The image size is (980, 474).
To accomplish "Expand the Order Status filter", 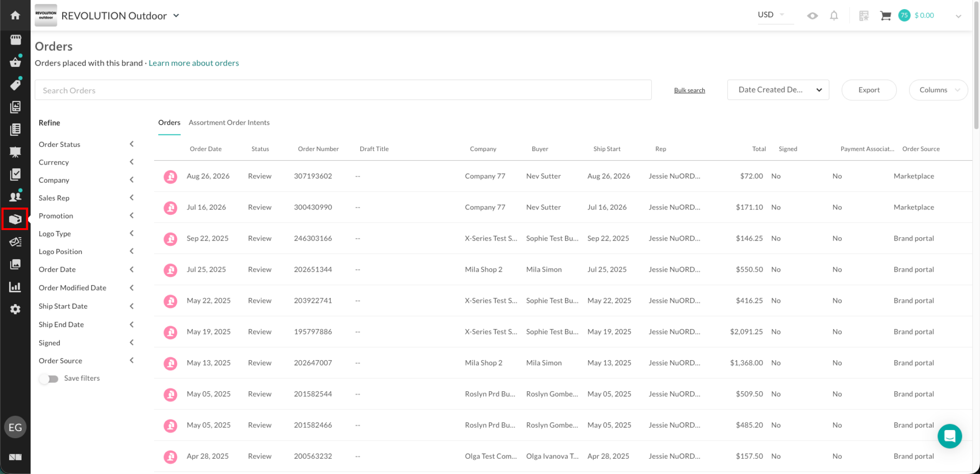I will 132,144.
